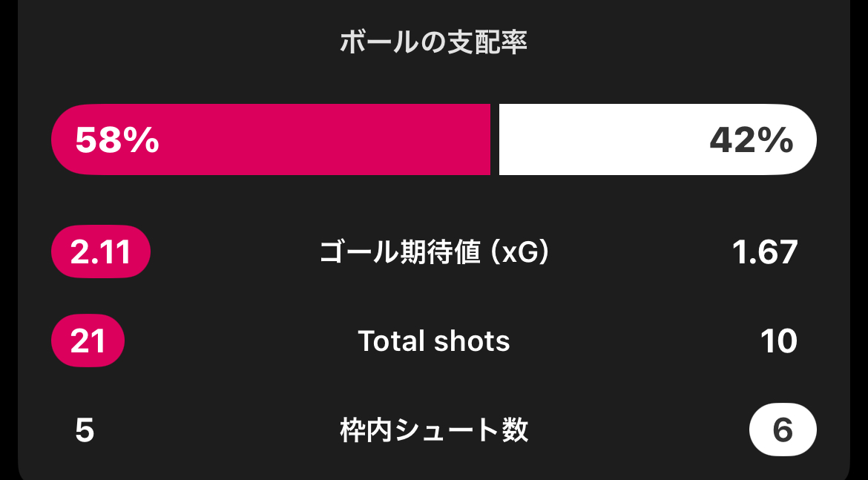Open the Total shots stat label
The height and width of the screenshot is (480, 868).
[434, 341]
